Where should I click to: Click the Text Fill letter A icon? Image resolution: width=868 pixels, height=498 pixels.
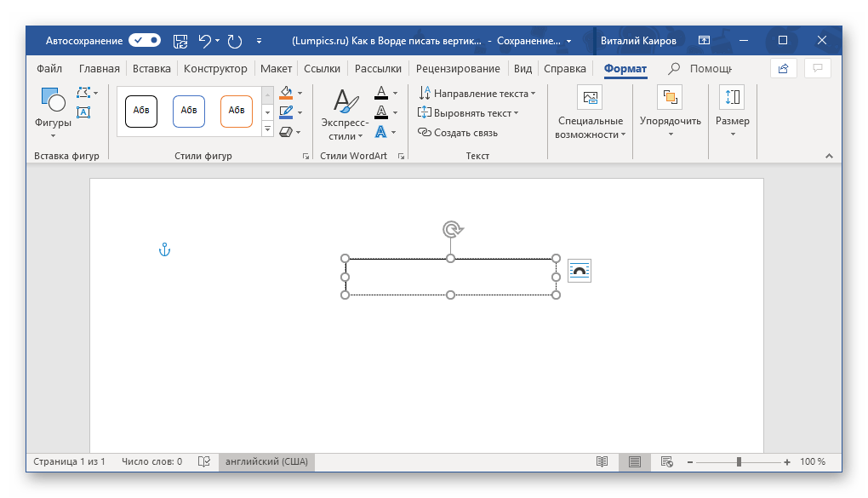pyautogui.click(x=381, y=93)
